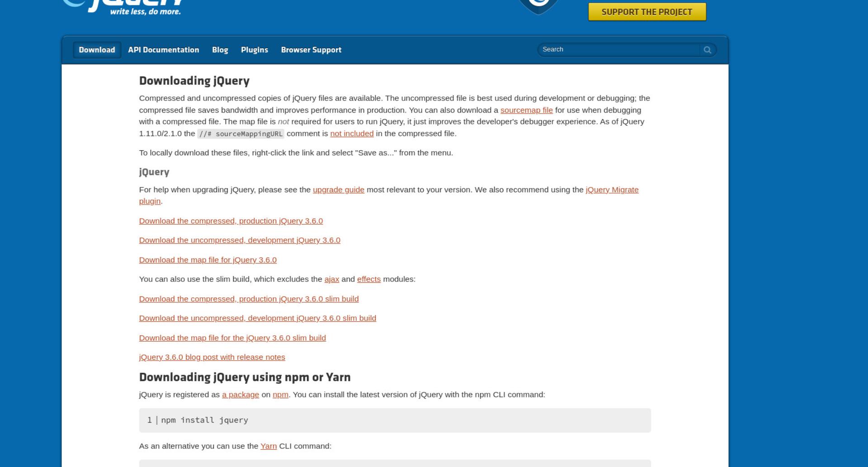Download compressed production 3.6.0 slim build
868x467 pixels.
click(249, 299)
